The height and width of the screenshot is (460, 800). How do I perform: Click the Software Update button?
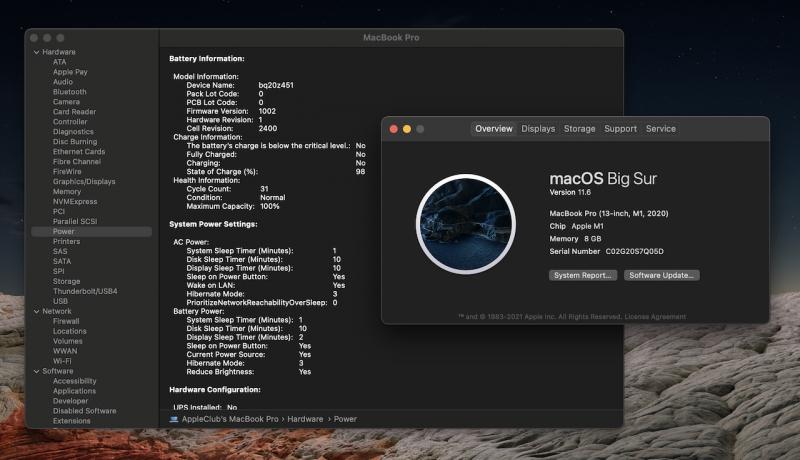(661, 275)
